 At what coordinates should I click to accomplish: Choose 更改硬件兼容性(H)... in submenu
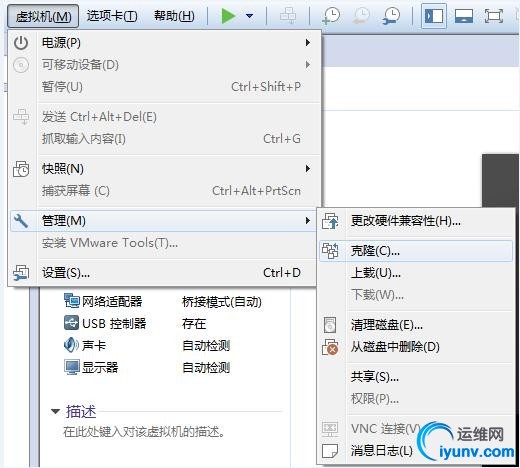(x=416, y=221)
